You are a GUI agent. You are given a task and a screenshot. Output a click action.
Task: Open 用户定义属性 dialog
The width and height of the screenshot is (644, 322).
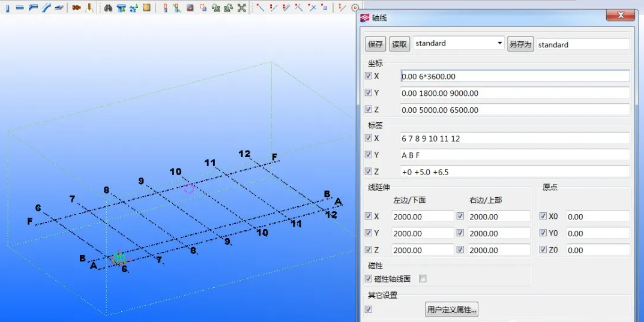452,310
